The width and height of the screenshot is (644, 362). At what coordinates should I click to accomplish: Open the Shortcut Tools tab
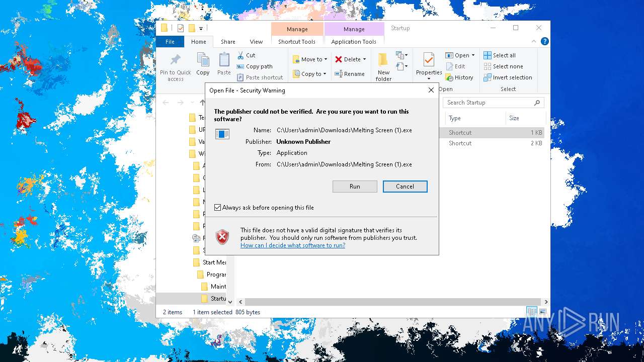pyautogui.click(x=297, y=42)
